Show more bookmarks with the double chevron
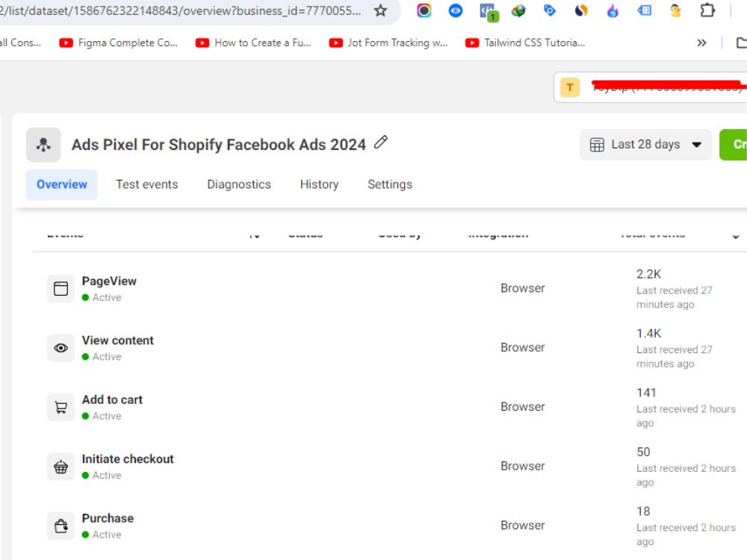Viewport: 747px width, 560px height. coord(701,43)
